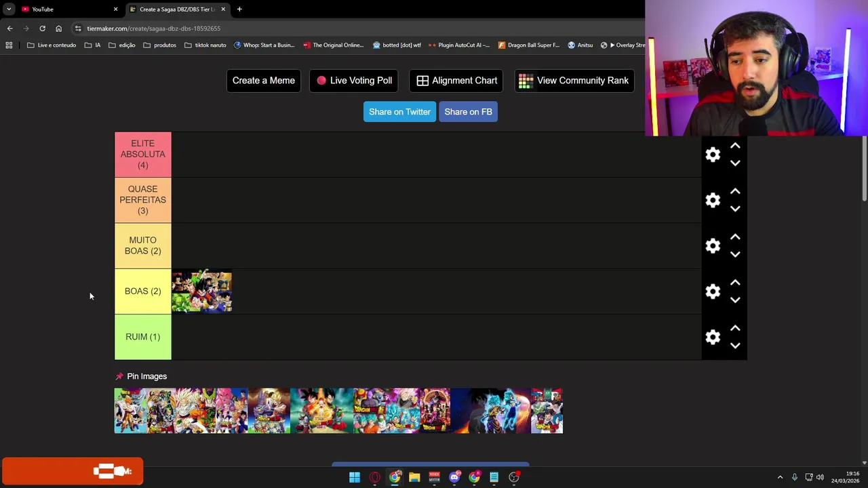Go to browser home page
This screenshot has width=868, height=488.
point(58,28)
